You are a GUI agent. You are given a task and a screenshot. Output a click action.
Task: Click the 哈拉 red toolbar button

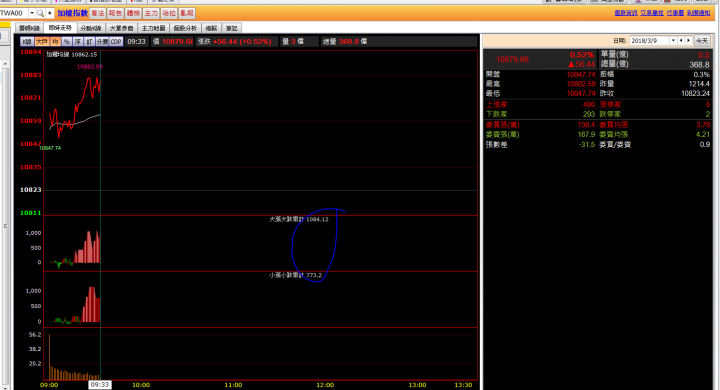point(169,13)
